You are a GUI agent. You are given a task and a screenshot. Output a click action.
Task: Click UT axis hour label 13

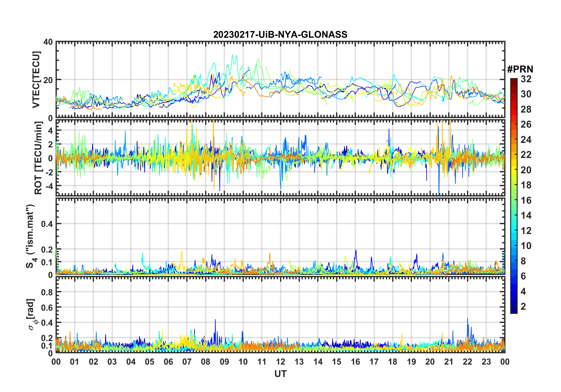(299, 362)
